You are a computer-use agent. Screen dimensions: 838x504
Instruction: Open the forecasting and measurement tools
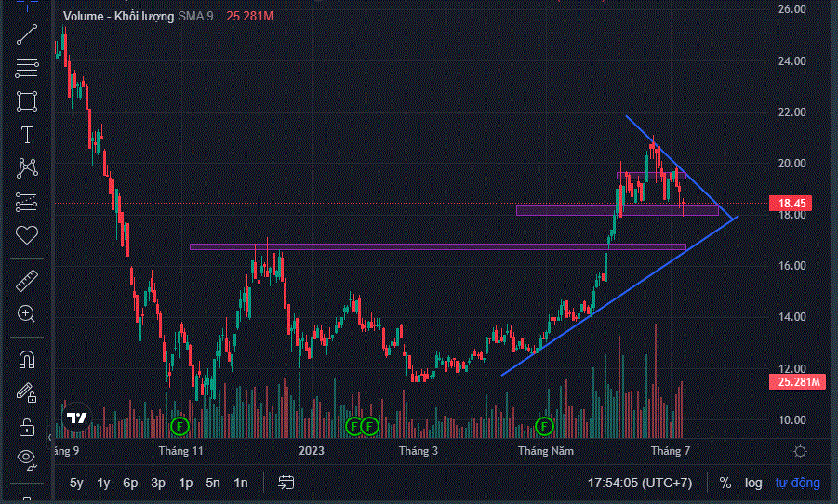[27, 202]
